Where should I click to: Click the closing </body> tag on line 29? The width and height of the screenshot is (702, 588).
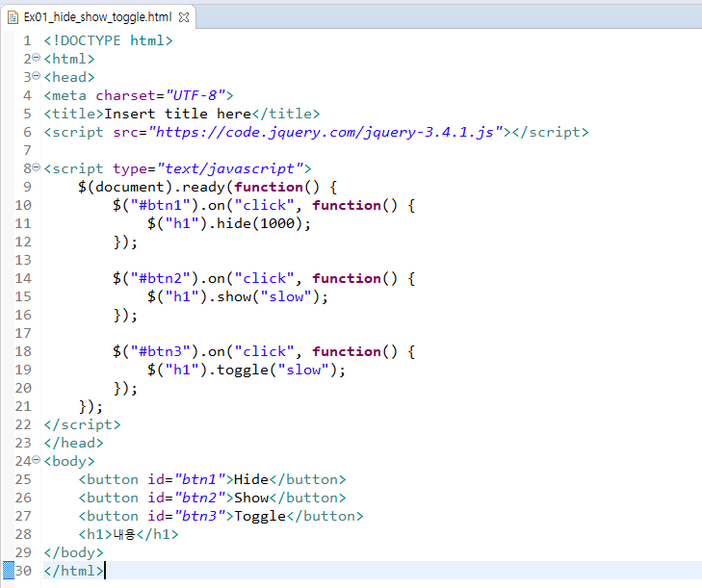73,552
